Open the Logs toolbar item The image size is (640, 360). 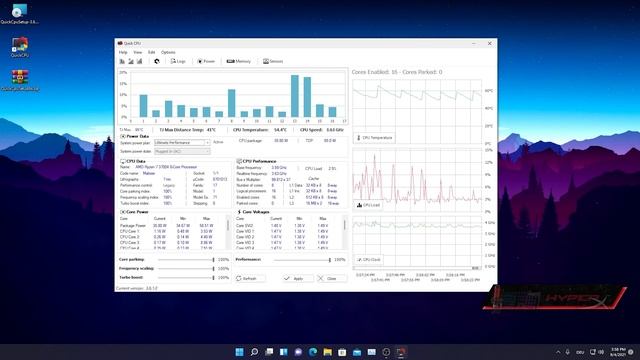[178, 61]
